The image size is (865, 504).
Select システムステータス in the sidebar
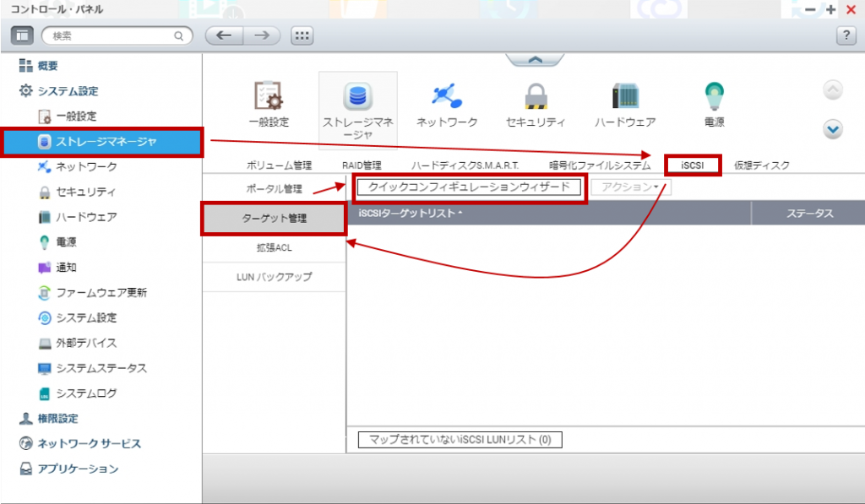click(x=92, y=368)
